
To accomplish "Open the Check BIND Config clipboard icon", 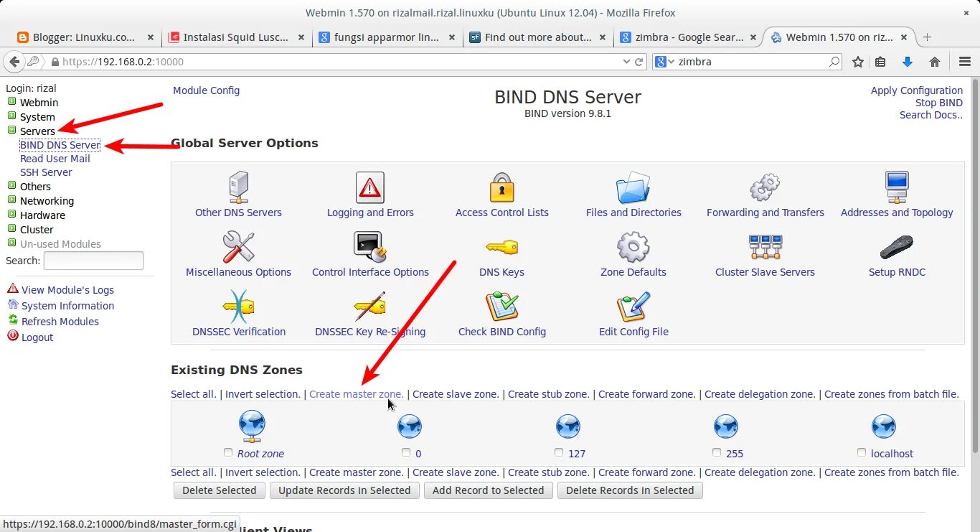I will tap(502, 307).
